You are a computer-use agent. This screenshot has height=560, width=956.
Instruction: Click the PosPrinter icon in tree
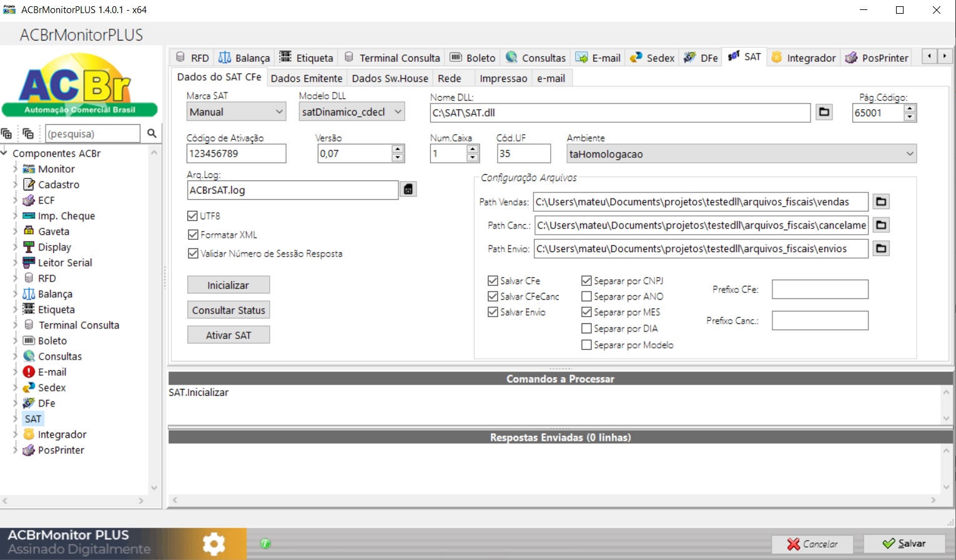click(29, 450)
